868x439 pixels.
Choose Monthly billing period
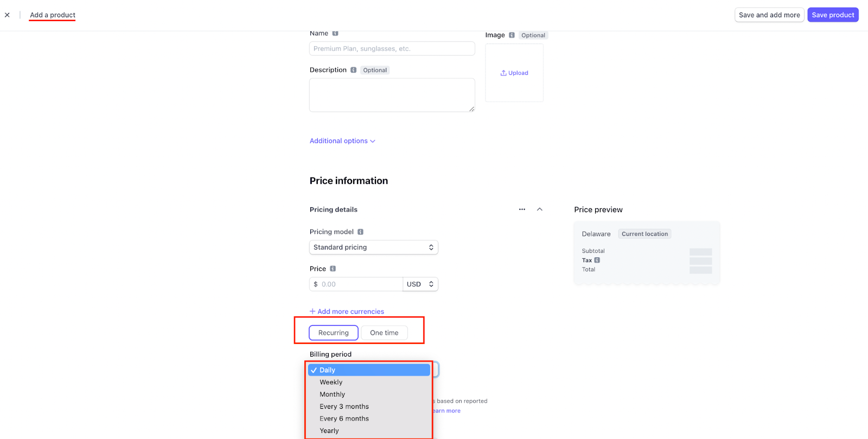coord(332,395)
